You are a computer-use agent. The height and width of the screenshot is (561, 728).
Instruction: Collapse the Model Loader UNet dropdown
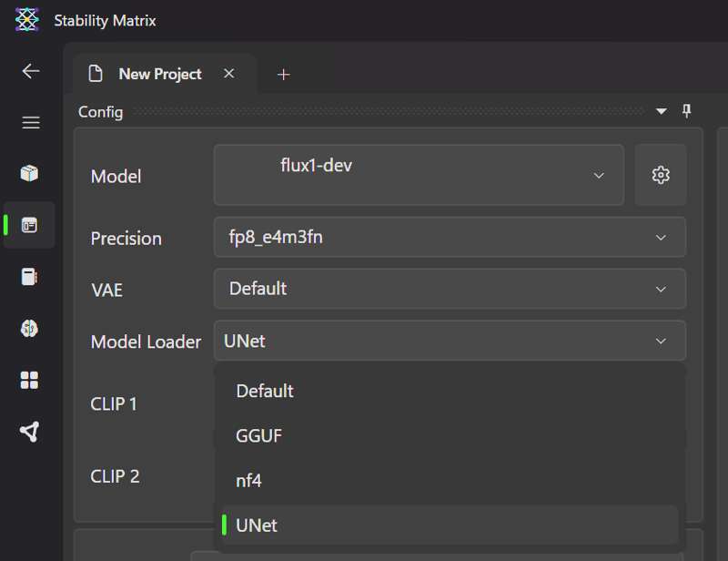pos(450,342)
